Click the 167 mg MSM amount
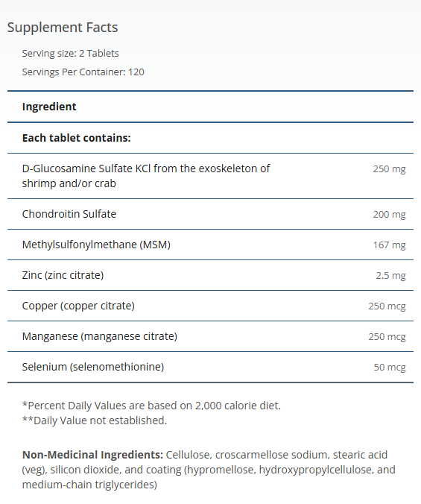This screenshot has height=504, width=421. 389,245
